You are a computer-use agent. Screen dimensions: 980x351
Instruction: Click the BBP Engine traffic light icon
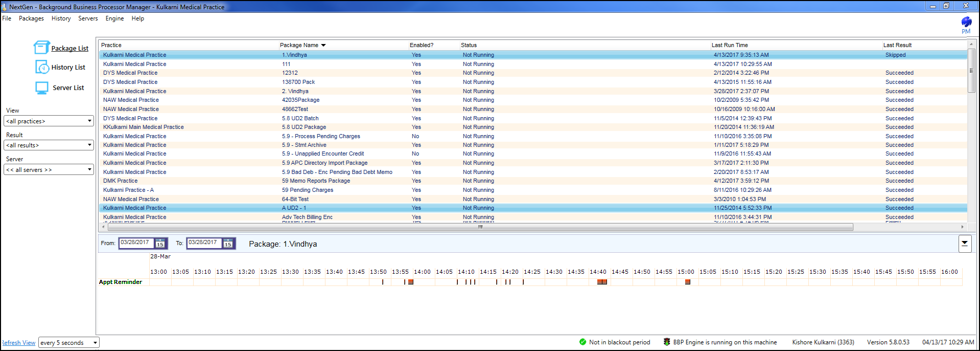click(667, 342)
